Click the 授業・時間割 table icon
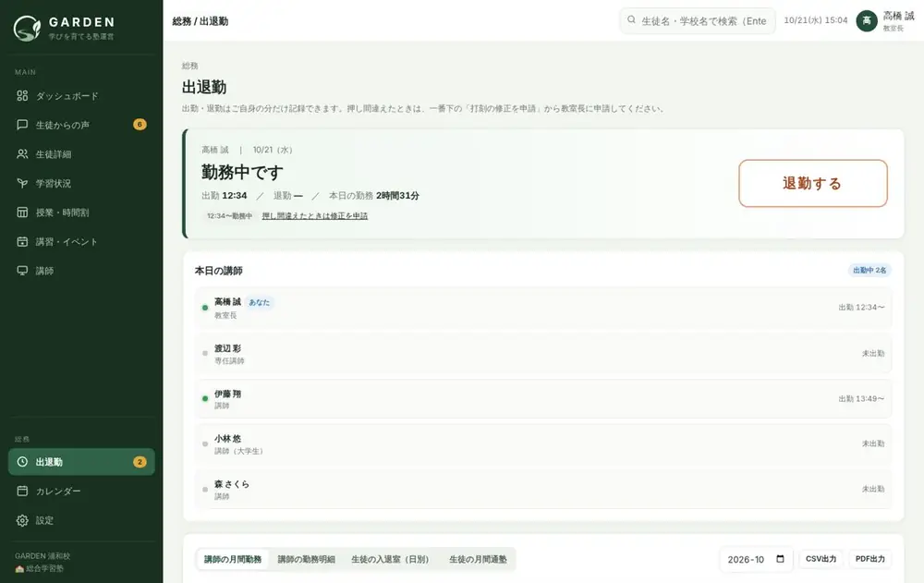Viewport: 924px width, 583px height. (x=22, y=213)
